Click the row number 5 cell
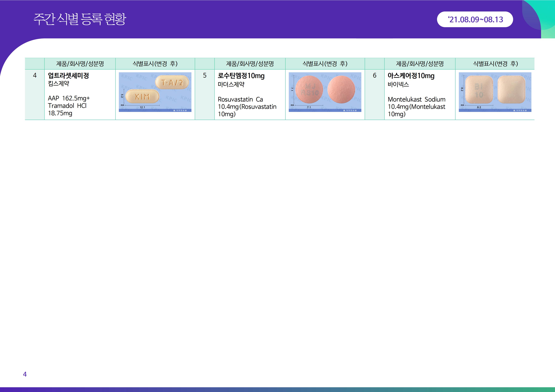The image size is (555, 392). pos(205,75)
